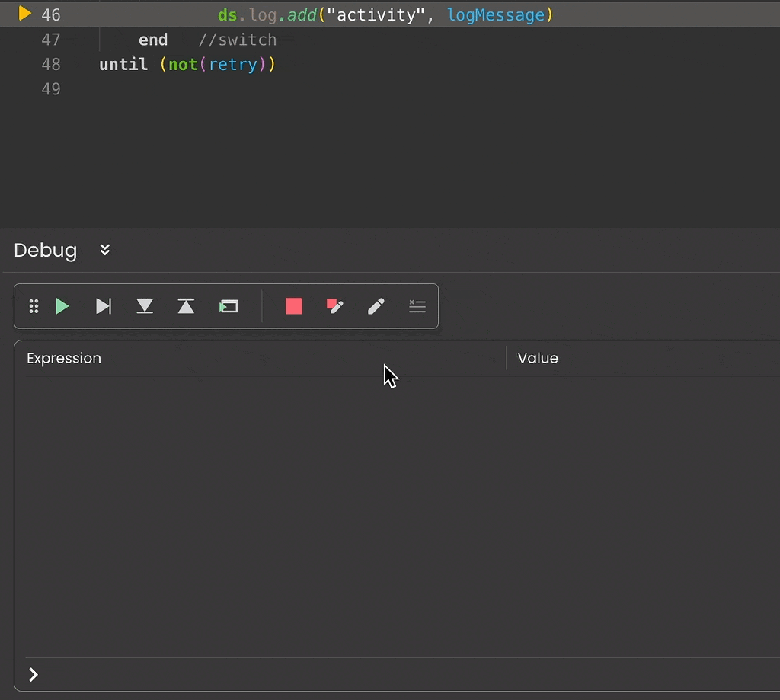Click the breakpoint edit pencil icon

(x=334, y=306)
